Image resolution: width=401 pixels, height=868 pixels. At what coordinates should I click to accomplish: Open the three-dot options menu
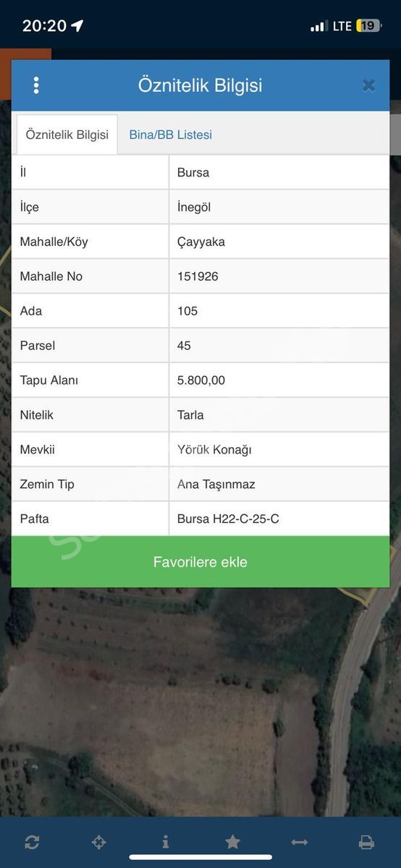pos(35,85)
